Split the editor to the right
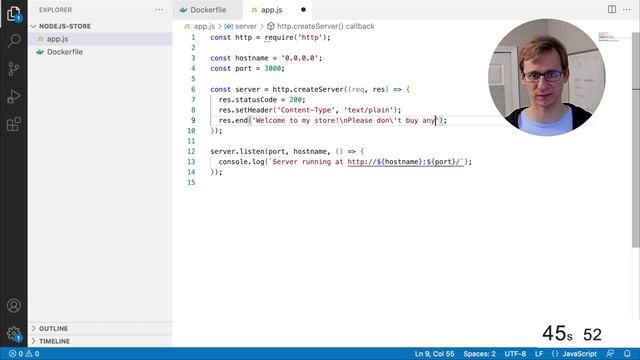 tap(611, 9)
